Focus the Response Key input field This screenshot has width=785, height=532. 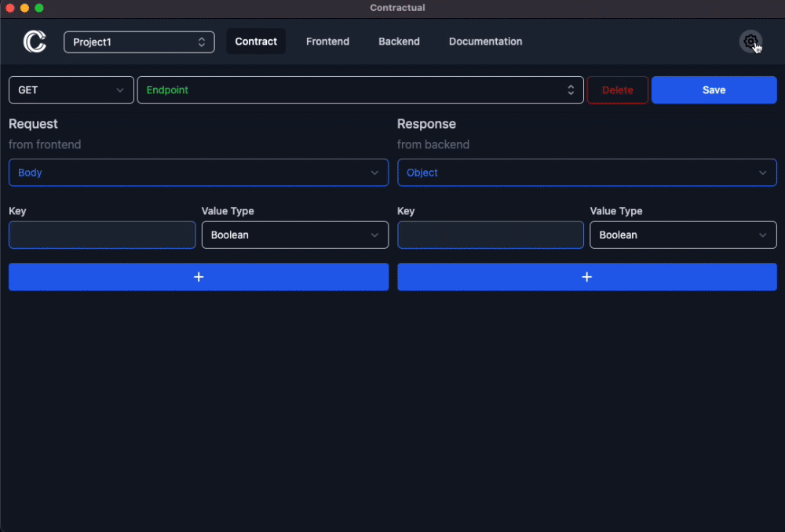(490, 235)
